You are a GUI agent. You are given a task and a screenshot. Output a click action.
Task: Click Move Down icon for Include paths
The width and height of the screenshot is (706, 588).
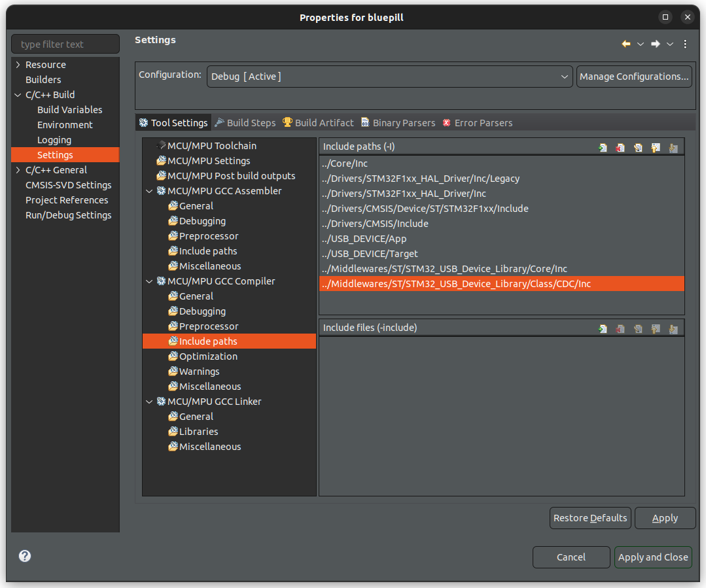(x=673, y=148)
